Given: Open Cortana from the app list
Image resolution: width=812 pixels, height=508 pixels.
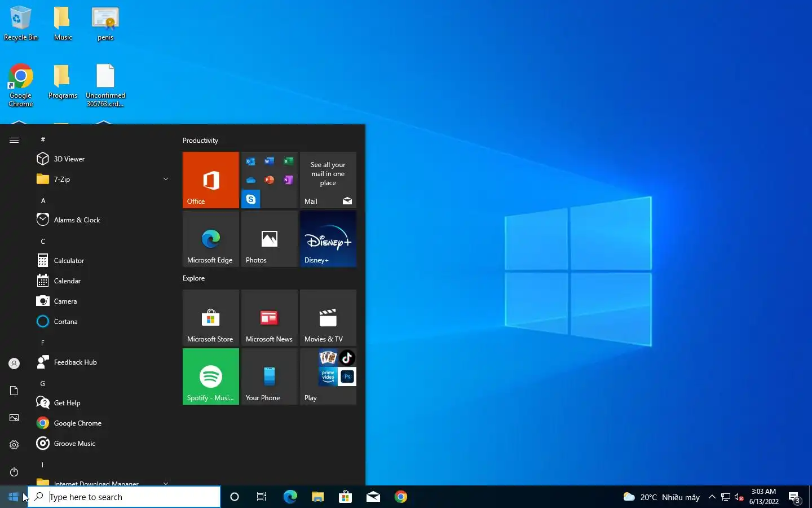Looking at the screenshot, I should click(101, 322).
